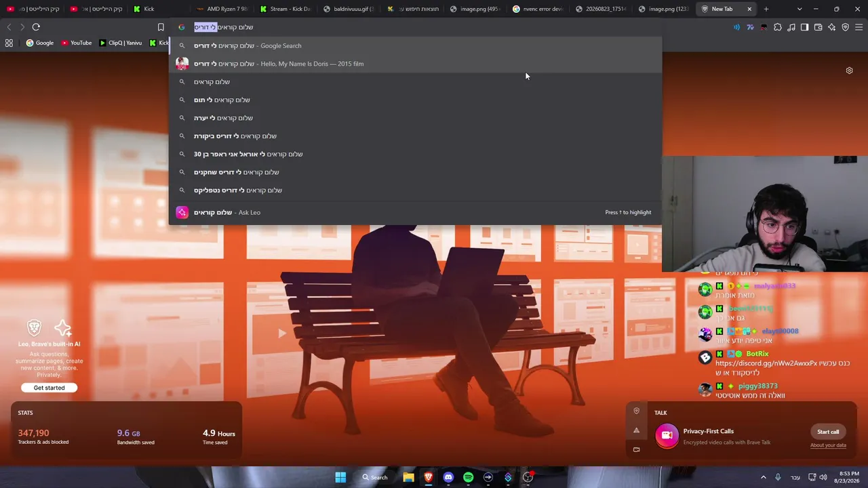868x488 pixels.
Task: Click the blue sound wave extension icon
Action: click(736, 27)
